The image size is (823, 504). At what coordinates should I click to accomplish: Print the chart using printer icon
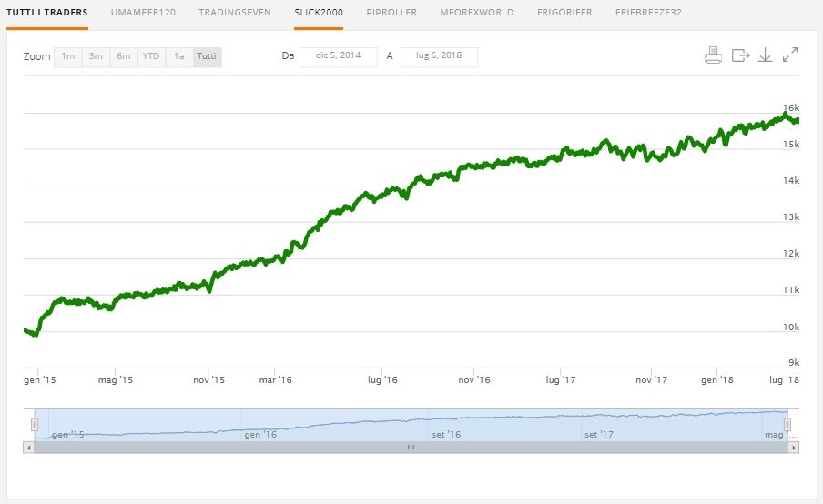pyautogui.click(x=713, y=55)
